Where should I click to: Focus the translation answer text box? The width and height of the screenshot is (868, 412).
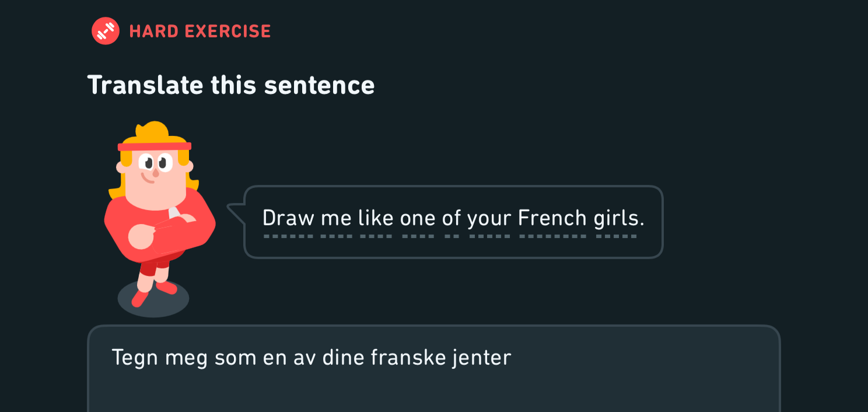pos(434,369)
